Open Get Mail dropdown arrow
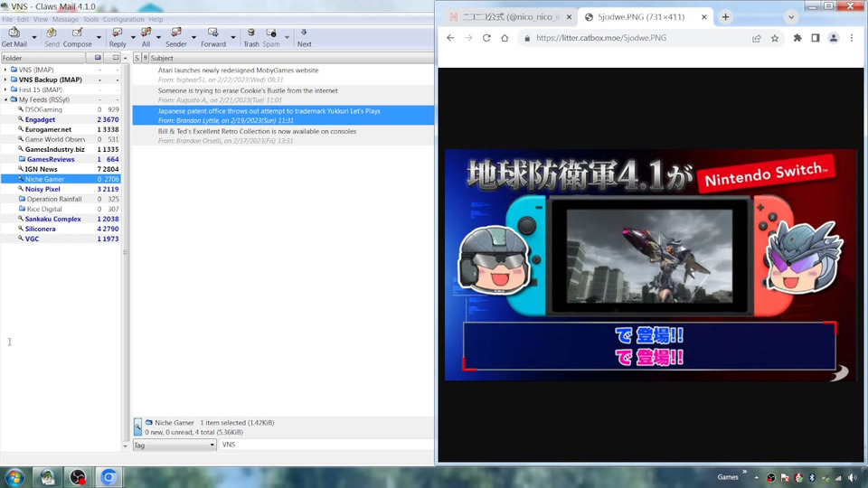Screen dimensions: 868x488 (x=33, y=38)
